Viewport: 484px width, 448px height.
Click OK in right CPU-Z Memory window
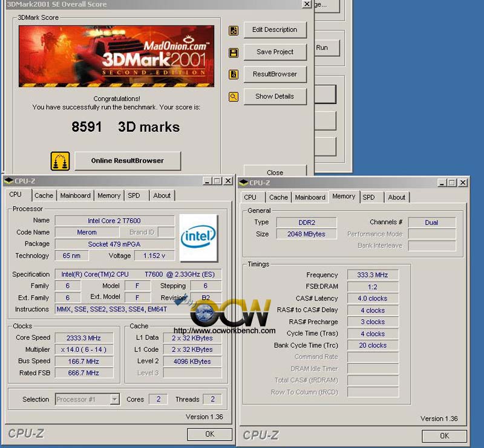click(444, 436)
